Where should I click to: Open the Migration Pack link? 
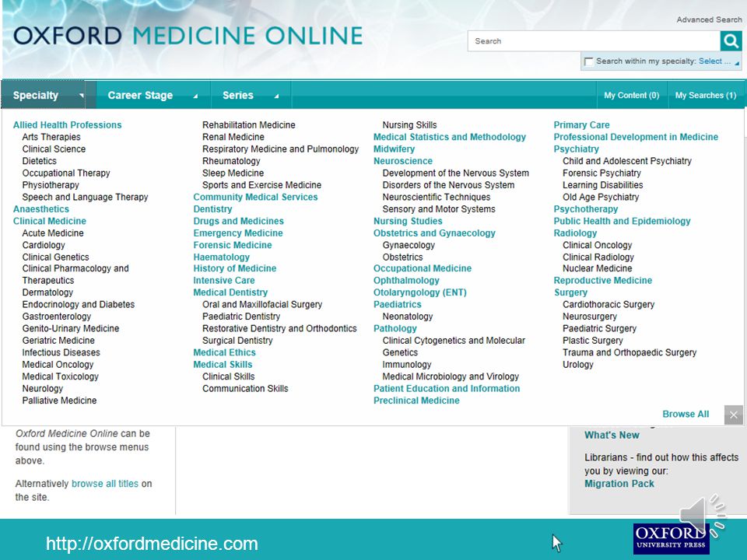(619, 483)
